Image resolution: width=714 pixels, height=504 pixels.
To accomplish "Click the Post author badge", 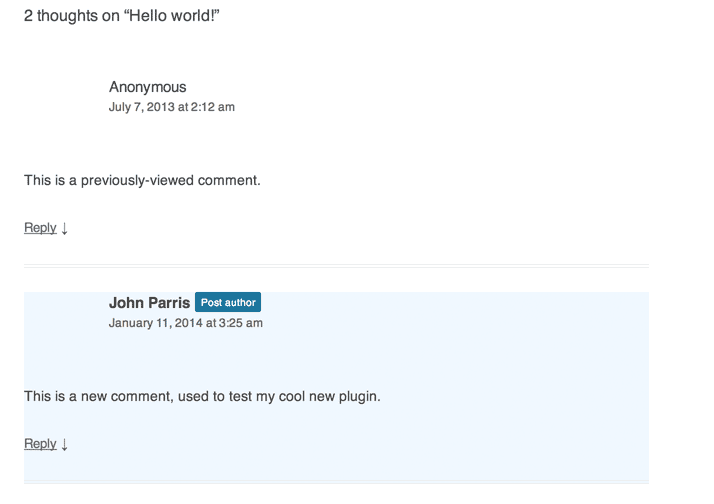I will tap(228, 302).
